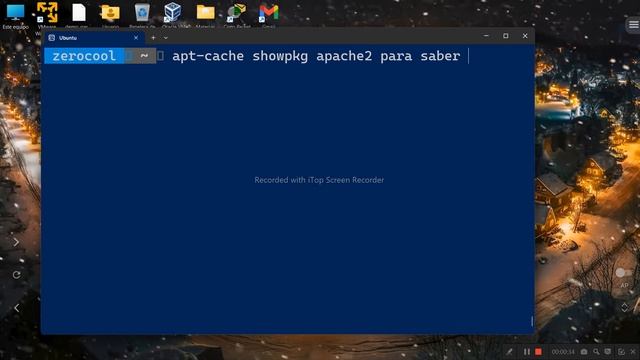Select the Ubuntu terminal tab
This screenshot has height=360, width=640.
(94, 38)
